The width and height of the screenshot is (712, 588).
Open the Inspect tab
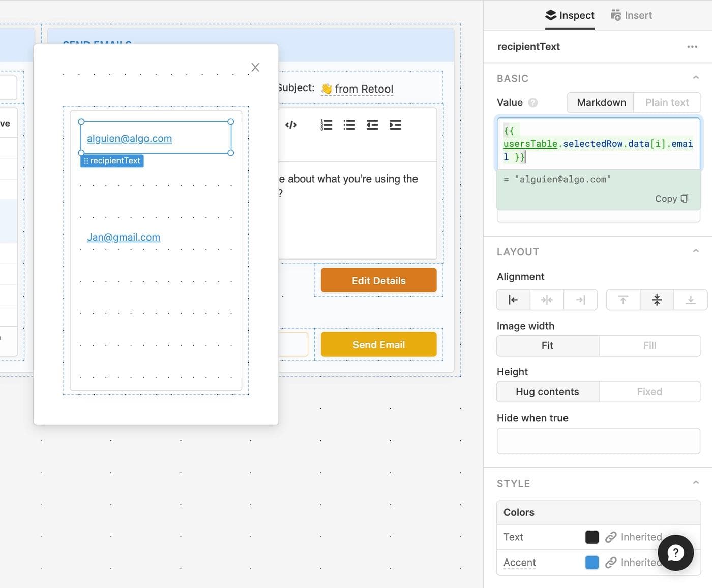point(570,15)
